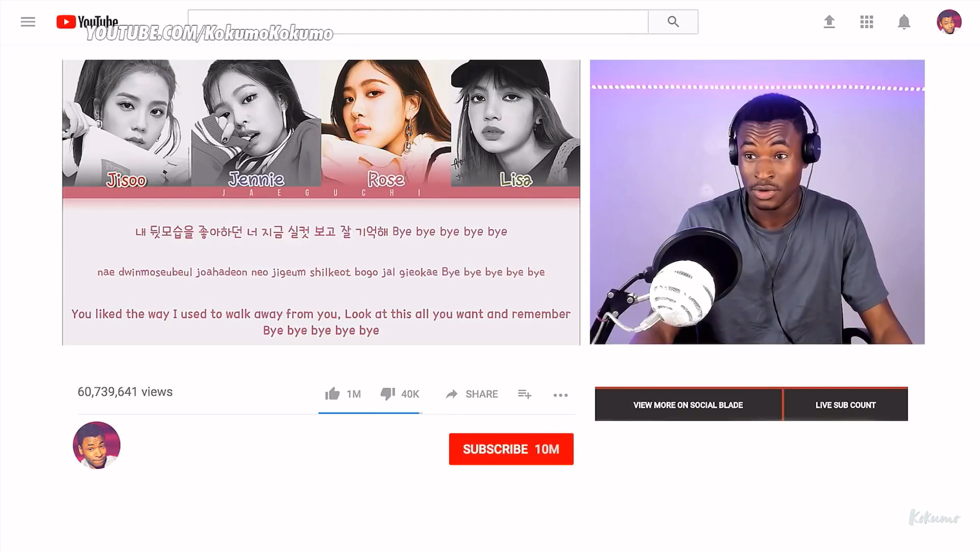This screenshot has height=551, width=980.
Task: Open the channel avatar below video
Action: click(x=96, y=445)
